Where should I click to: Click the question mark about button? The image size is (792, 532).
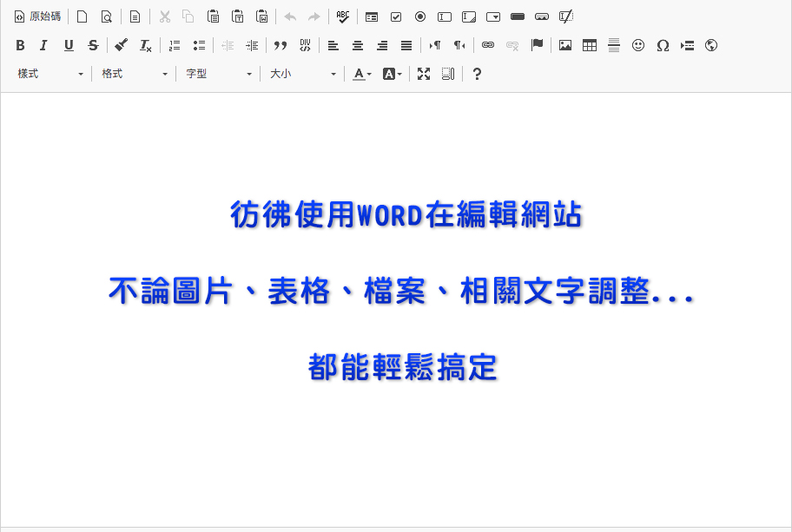click(x=477, y=74)
